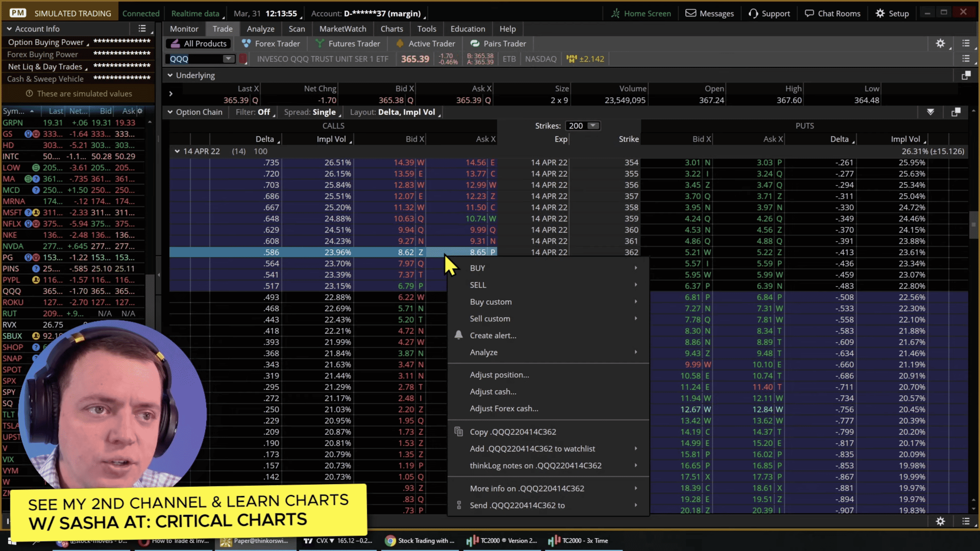Switch to the MarketWatch tab
Viewport: 980px width, 551px height.
tap(343, 29)
